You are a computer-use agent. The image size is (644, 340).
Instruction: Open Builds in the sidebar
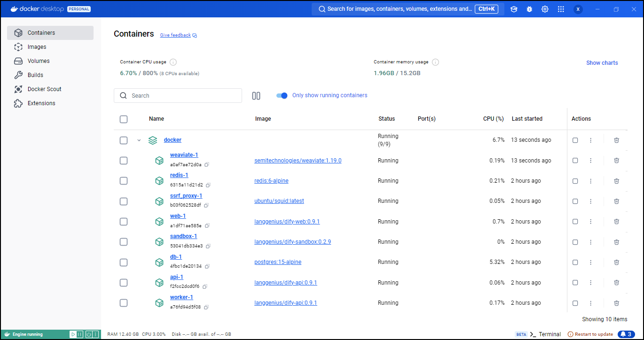[50, 75]
